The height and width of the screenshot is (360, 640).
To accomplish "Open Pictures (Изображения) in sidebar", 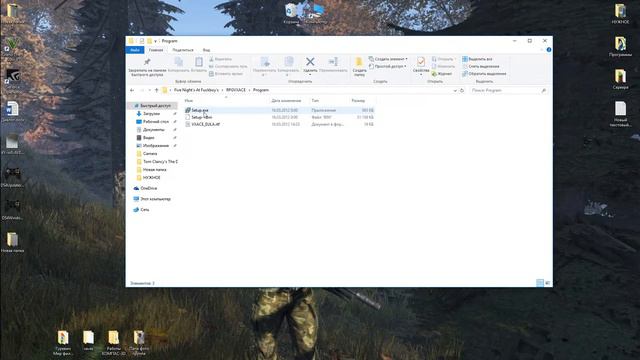I will pyautogui.click(x=156, y=146).
